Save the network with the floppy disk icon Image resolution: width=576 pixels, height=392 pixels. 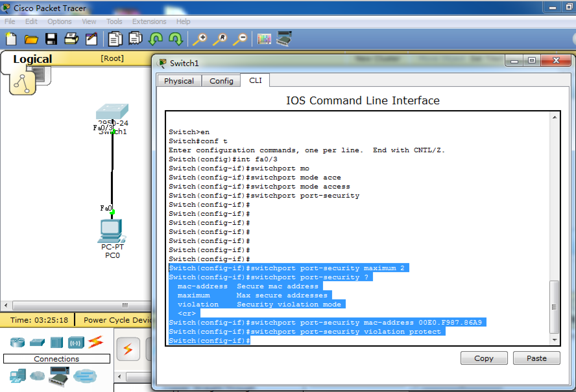pos(51,39)
